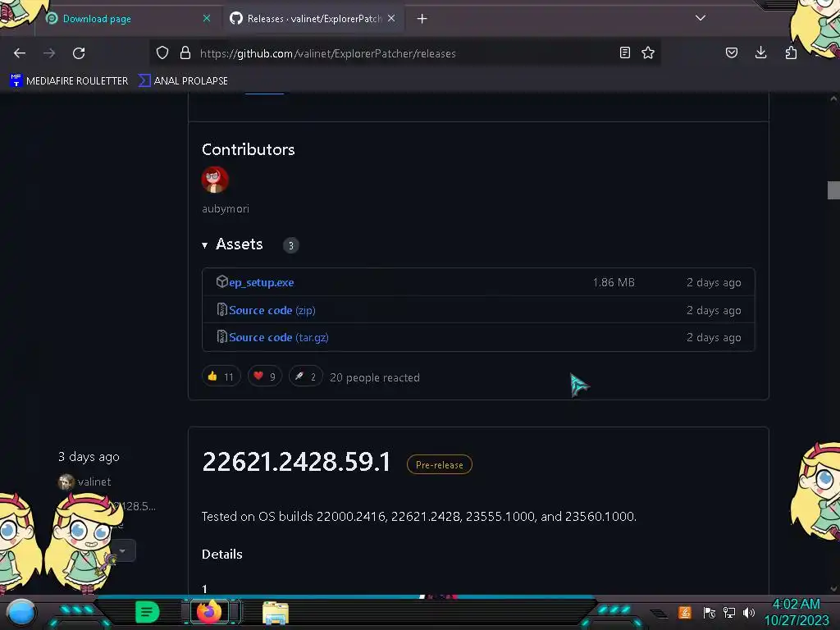Download Source code (zip)
840x630 pixels.
pos(272,310)
